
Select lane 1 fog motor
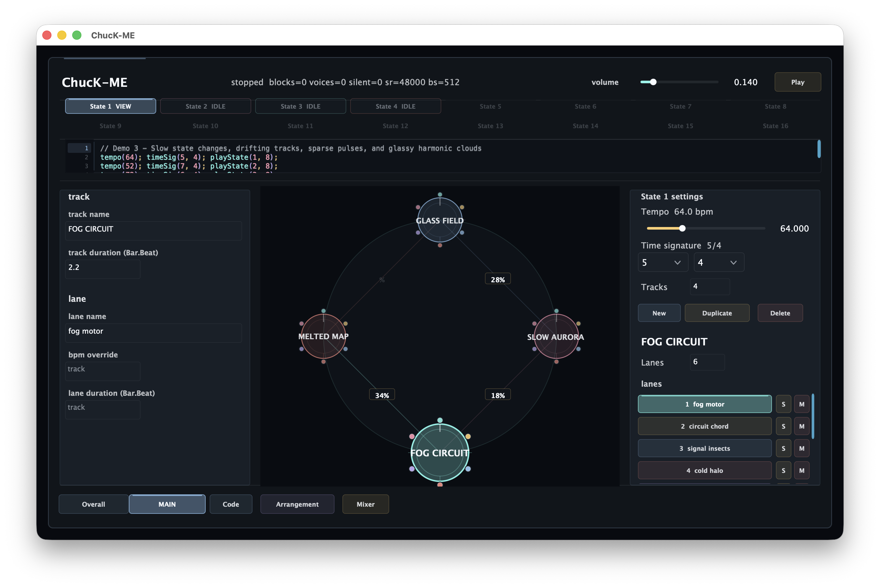(704, 404)
